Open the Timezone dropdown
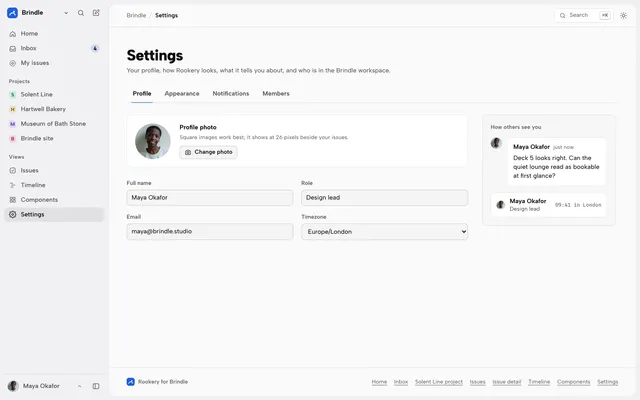This screenshot has width=640, height=400. tap(384, 232)
